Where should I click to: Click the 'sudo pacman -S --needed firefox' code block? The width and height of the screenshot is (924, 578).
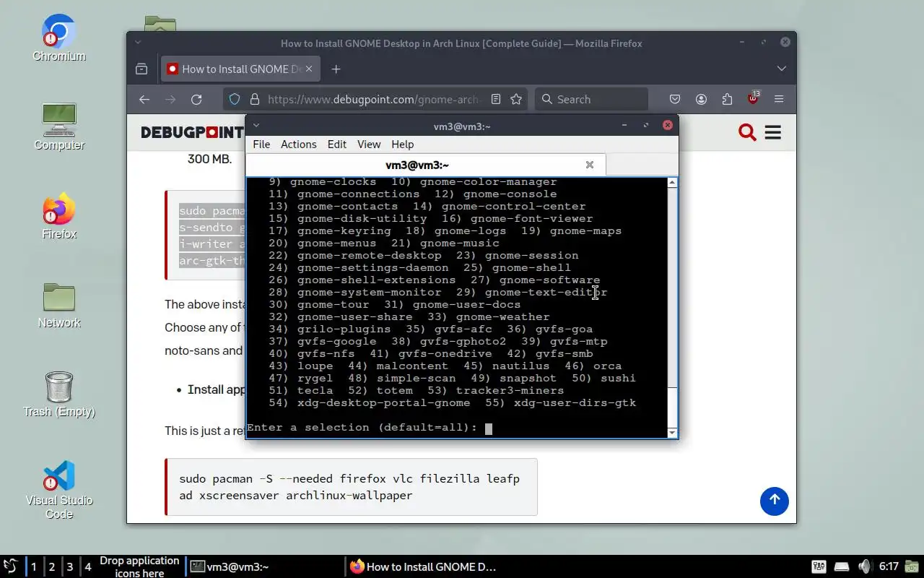[x=352, y=487]
